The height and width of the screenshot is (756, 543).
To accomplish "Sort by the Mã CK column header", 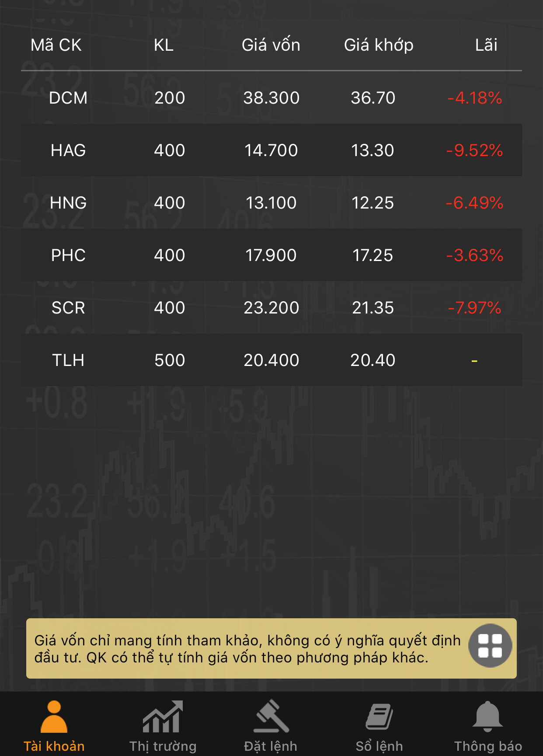I will 56,45.
